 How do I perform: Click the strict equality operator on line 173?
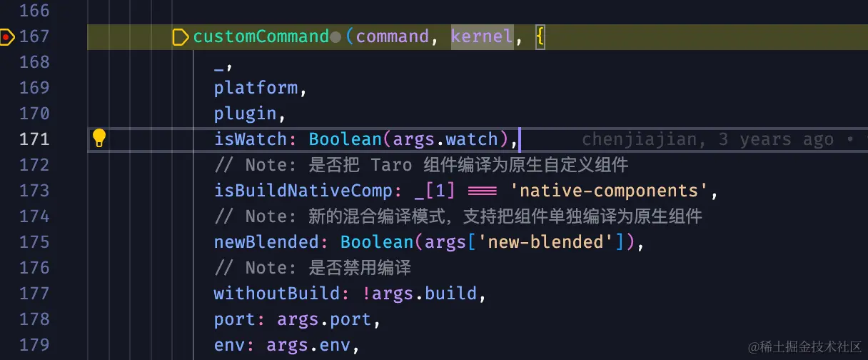tap(483, 191)
